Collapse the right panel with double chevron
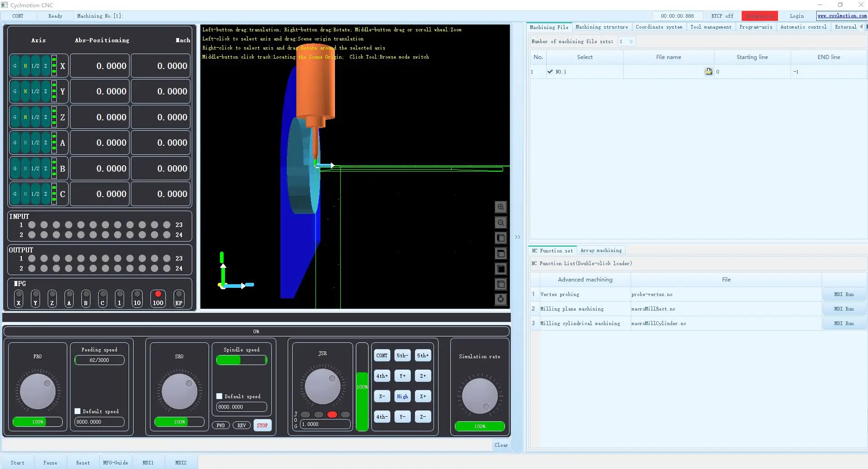Image resolution: width=868 pixels, height=469 pixels. (518, 237)
